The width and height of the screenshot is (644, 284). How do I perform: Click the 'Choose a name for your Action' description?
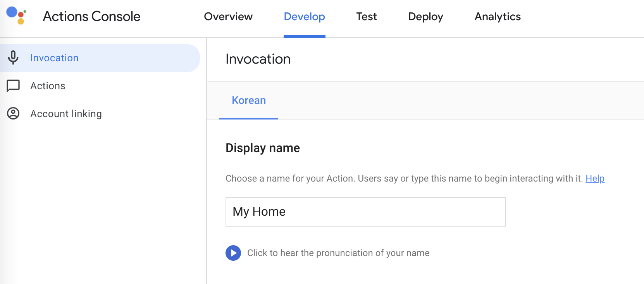pos(404,178)
